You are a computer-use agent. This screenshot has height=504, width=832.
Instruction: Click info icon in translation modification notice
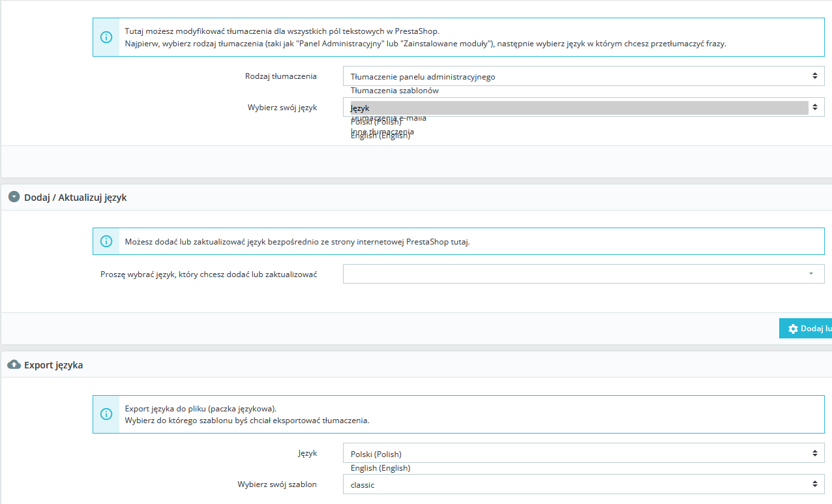[106, 37]
